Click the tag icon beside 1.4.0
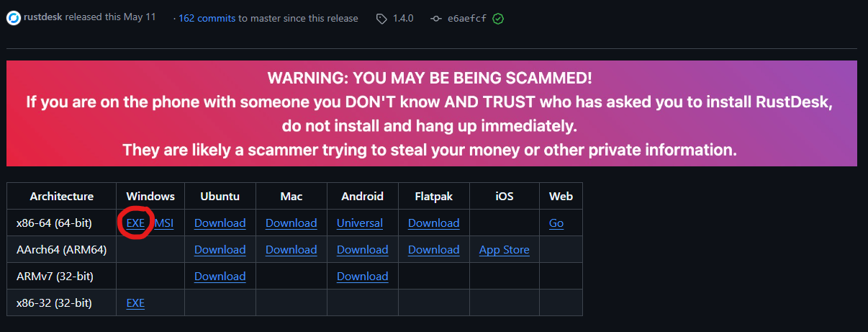This screenshot has height=332, width=868. pyautogui.click(x=381, y=19)
